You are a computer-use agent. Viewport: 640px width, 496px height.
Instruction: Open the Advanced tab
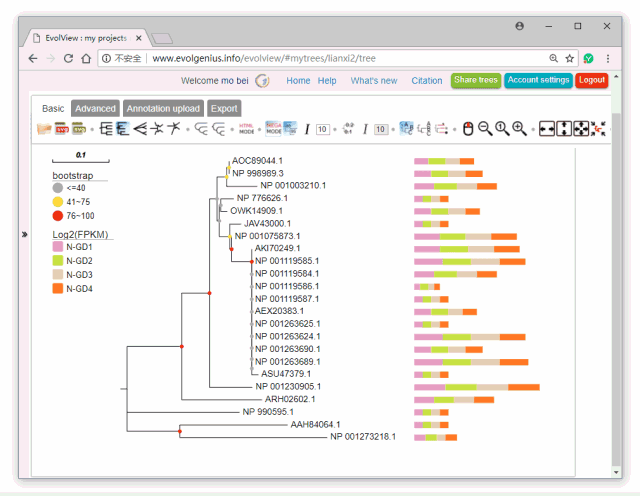(95, 109)
